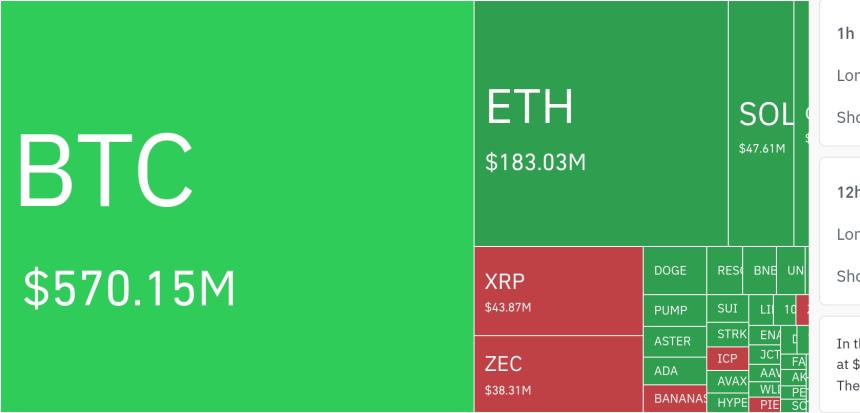
Task: Click the red ICP tile
Action: 727,358
